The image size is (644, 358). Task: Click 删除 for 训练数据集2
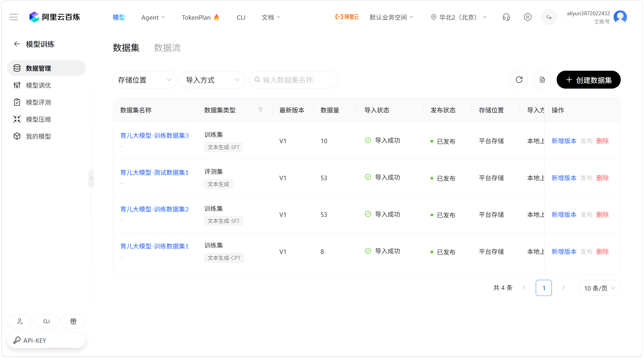(x=603, y=215)
